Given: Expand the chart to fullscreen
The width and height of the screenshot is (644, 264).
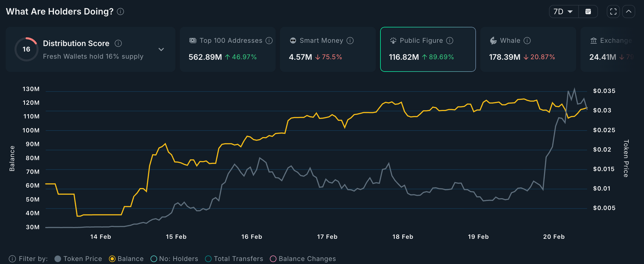Looking at the screenshot, I should tap(613, 12).
